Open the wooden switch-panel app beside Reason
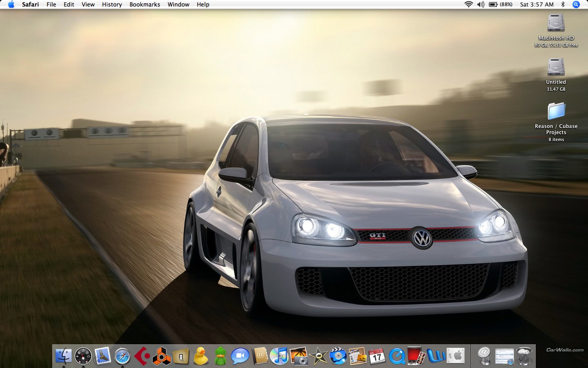This screenshot has height=368, width=588. [x=181, y=357]
